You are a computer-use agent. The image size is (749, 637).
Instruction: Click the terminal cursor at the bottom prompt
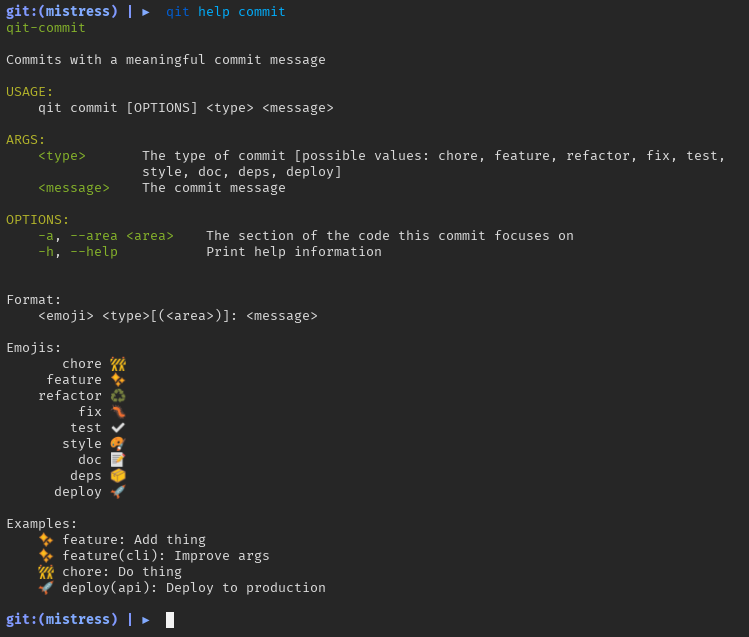[170, 620]
